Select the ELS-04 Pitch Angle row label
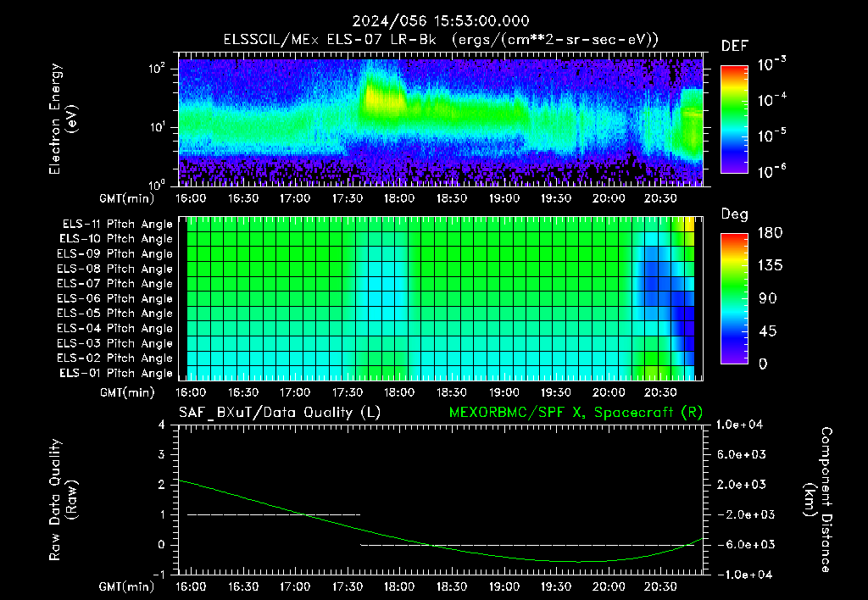 (115, 329)
